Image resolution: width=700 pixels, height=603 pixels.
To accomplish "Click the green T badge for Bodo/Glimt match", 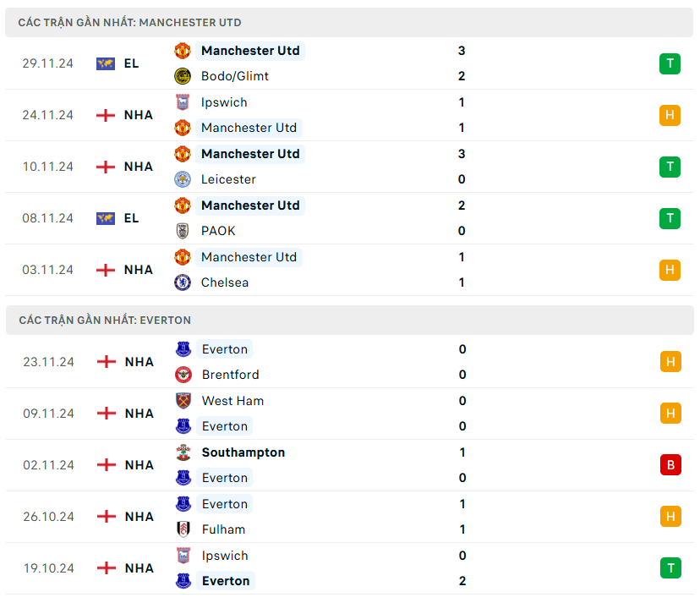I will pos(670,63).
